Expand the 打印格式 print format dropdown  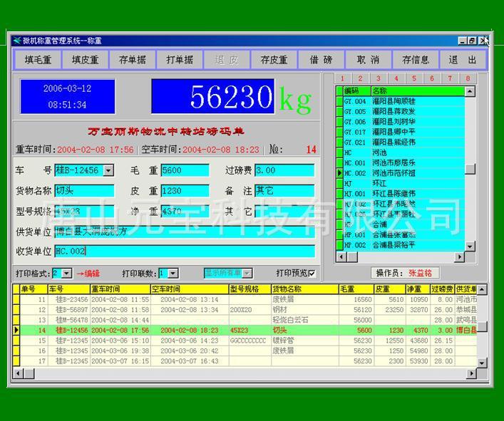coord(68,274)
